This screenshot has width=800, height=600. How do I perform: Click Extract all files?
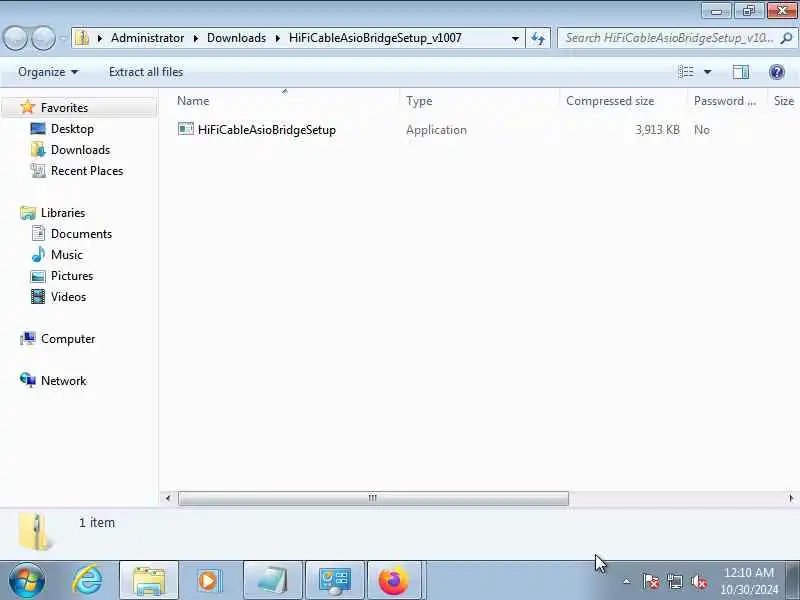pos(146,72)
